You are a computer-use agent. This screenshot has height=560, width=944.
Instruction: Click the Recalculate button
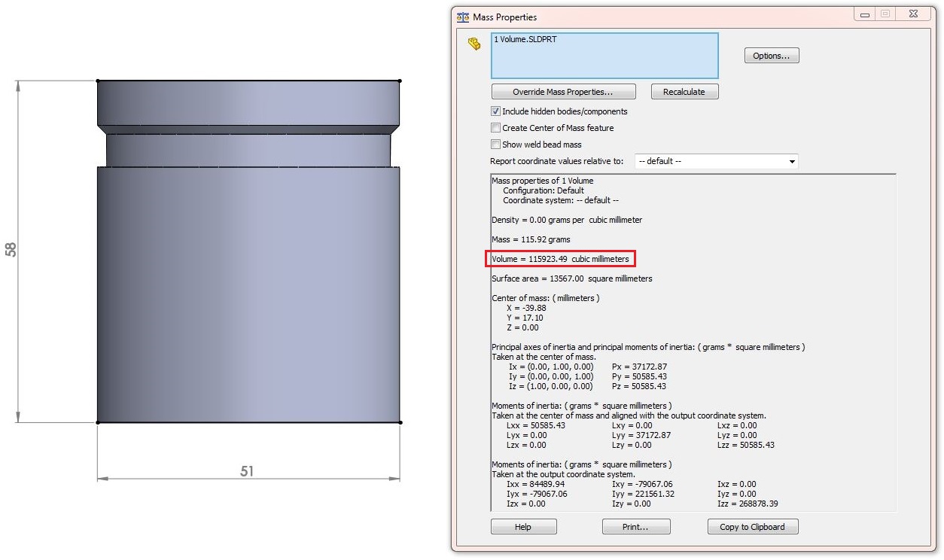coord(684,92)
